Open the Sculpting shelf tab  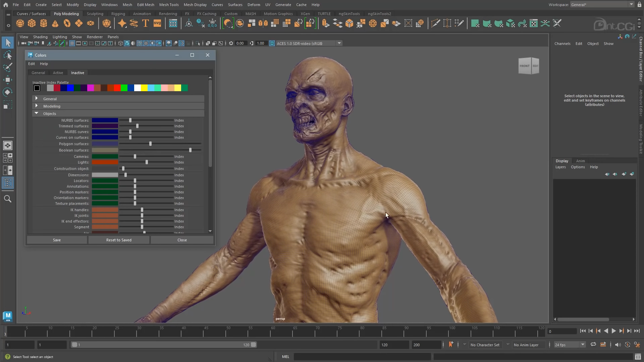pyautogui.click(x=95, y=14)
